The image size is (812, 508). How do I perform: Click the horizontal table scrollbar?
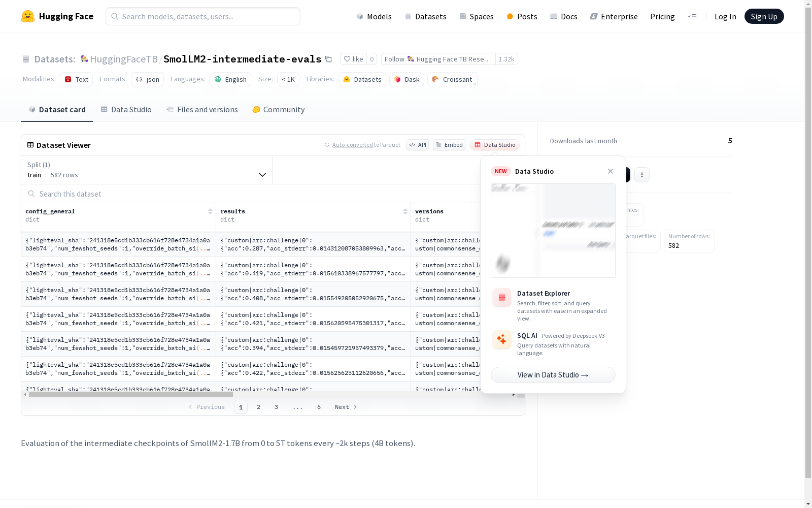coord(131,394)
